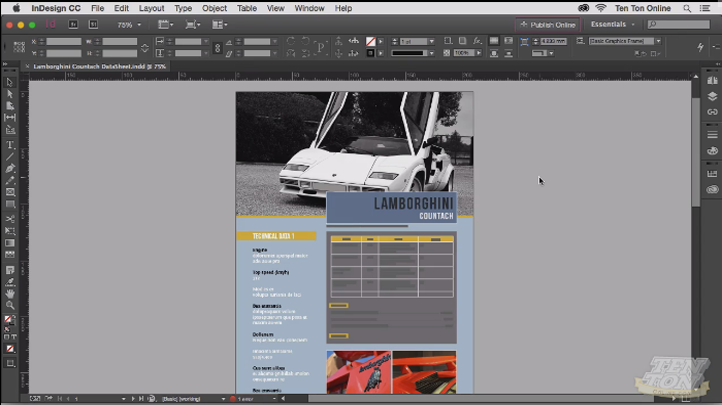The image size is (722, 405).
Task: Select the Page tool
Action: point(10,106)
